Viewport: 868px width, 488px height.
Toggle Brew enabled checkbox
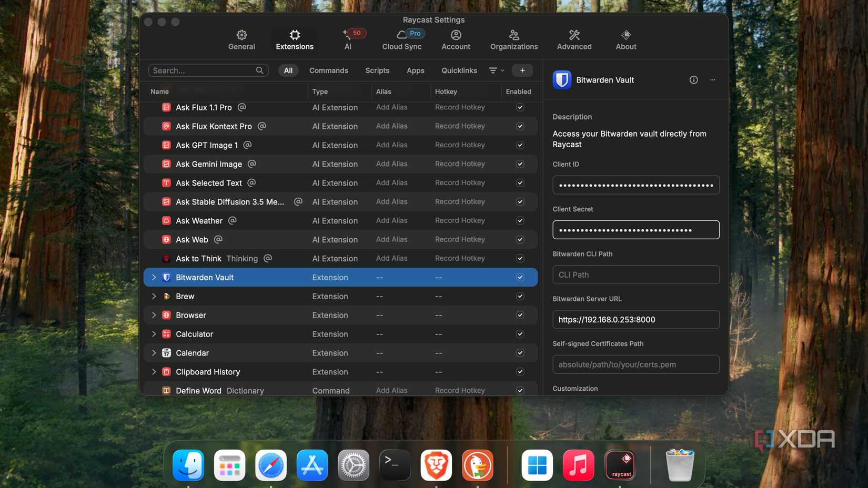pyautogui.click(x=520, y=296)
